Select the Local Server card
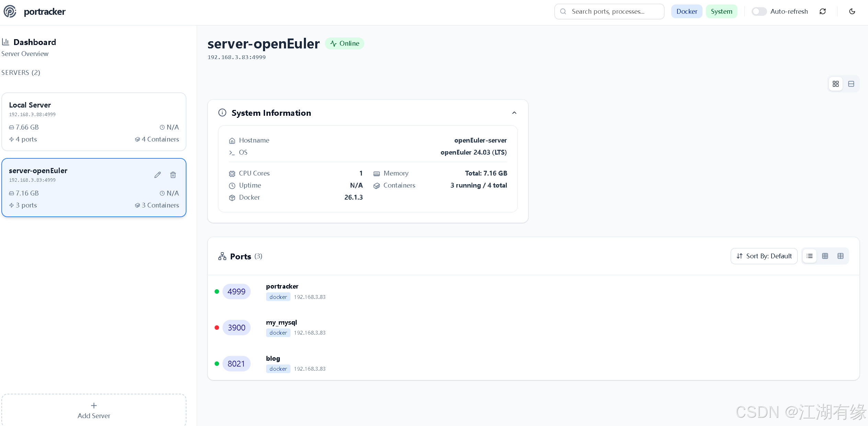Image resolution: width=868 pixels, height=426 pixels. point(94,122)
